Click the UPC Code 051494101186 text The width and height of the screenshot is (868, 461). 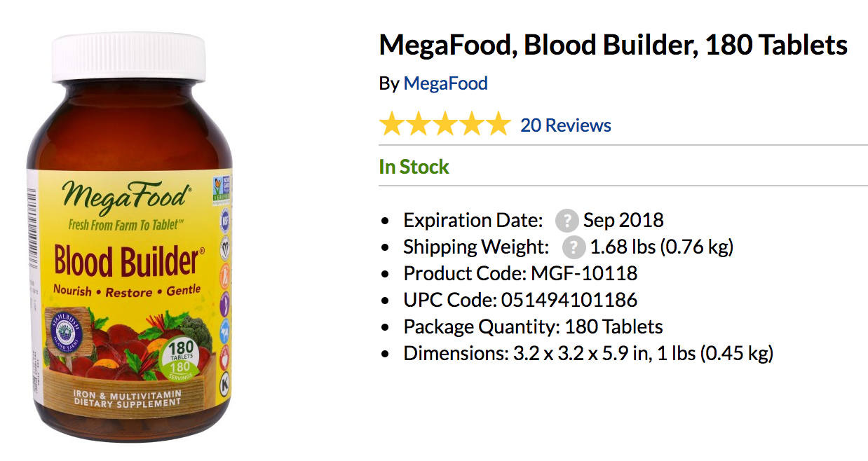(x=520, y=300)
